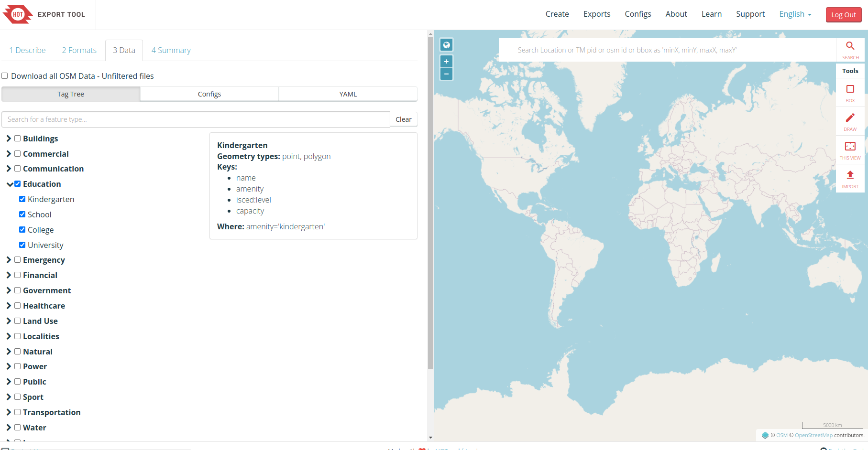This screenshot has width=868, height=450.
Task: Check the Buildings category checkbox
Action: pos(18,139)
